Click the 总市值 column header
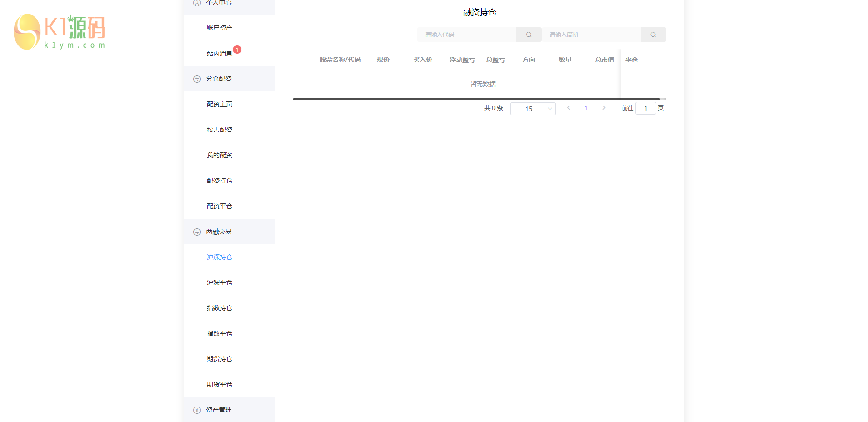The width and height of the screenshot is (868, 422). [604, 60]
